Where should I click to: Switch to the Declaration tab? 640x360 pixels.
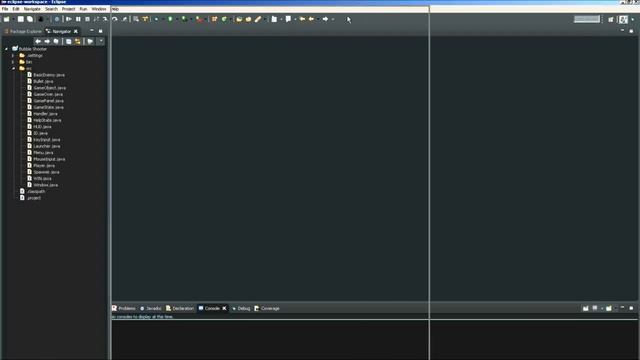point(180,308)
